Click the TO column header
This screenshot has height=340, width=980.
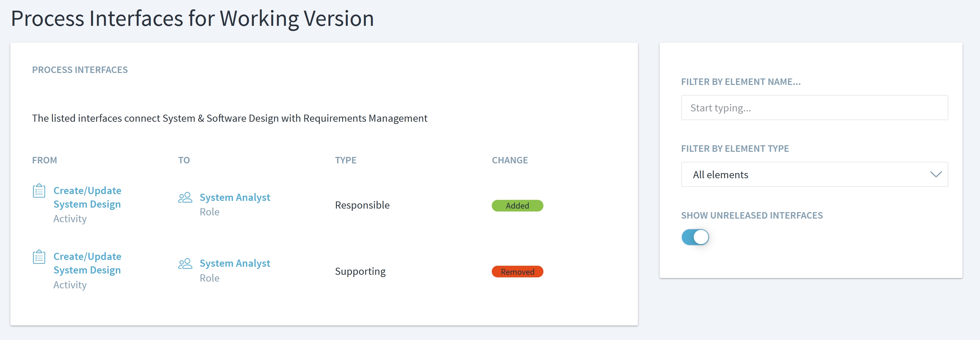point(184,160)
